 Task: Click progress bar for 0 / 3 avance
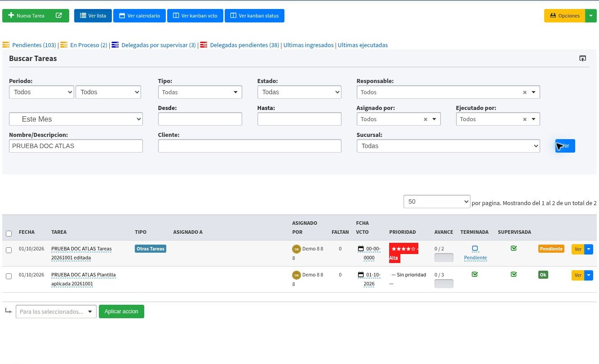click(x=444, y=284)
